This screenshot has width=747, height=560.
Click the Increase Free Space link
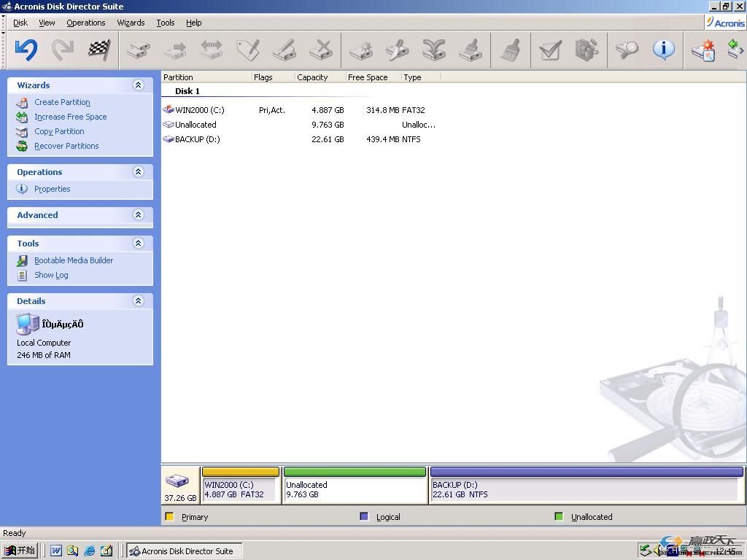coord(70,117)
